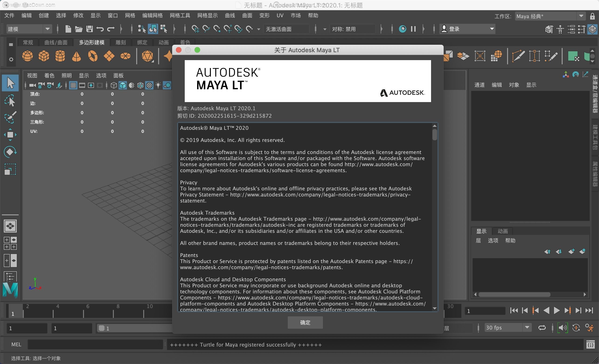Open the 通道 menu in channel box
The width and height of the screenshot is (599, 364).
479,85
